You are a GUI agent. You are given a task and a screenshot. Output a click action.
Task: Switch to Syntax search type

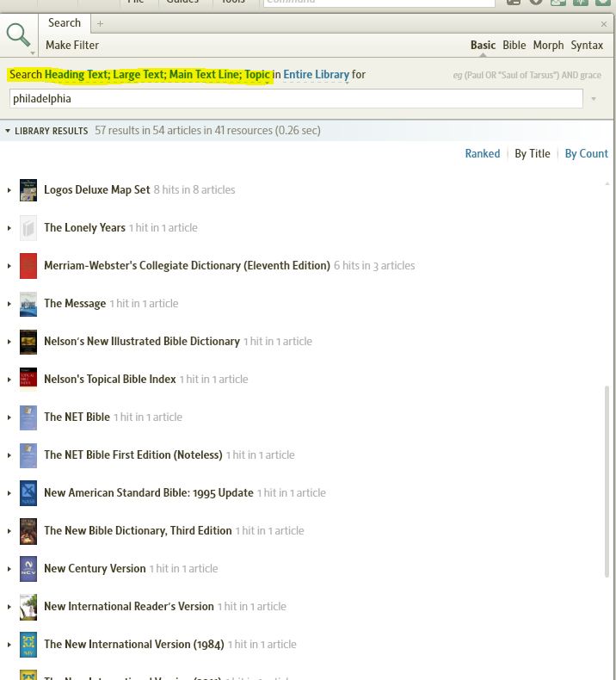coord(587,45)
